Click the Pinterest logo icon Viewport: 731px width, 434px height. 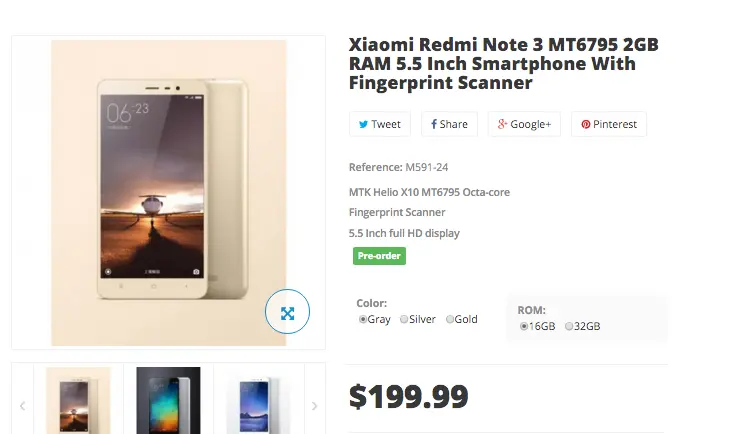pyautogui.click(x=586, y=124)
